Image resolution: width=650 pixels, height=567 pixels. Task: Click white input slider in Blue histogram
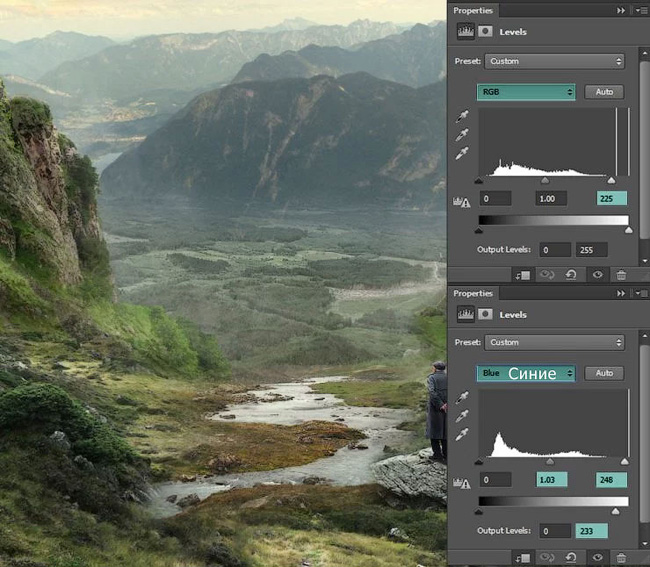point(624,461)
